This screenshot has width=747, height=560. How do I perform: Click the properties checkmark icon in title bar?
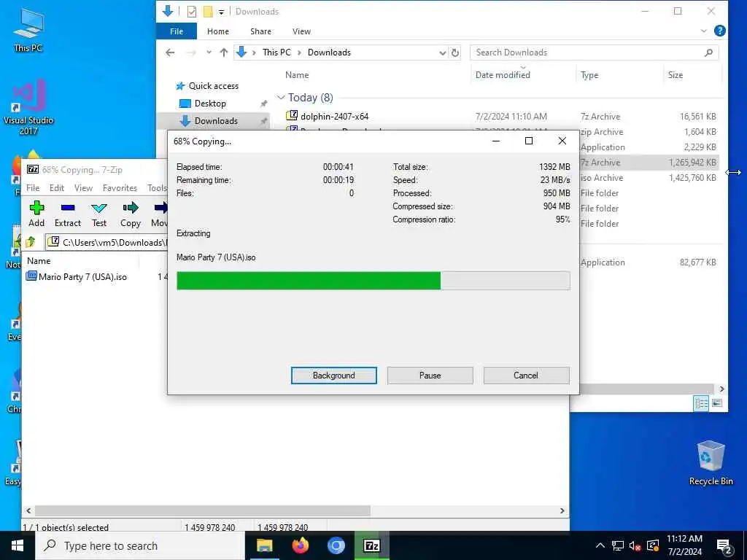tap(192, 12)
